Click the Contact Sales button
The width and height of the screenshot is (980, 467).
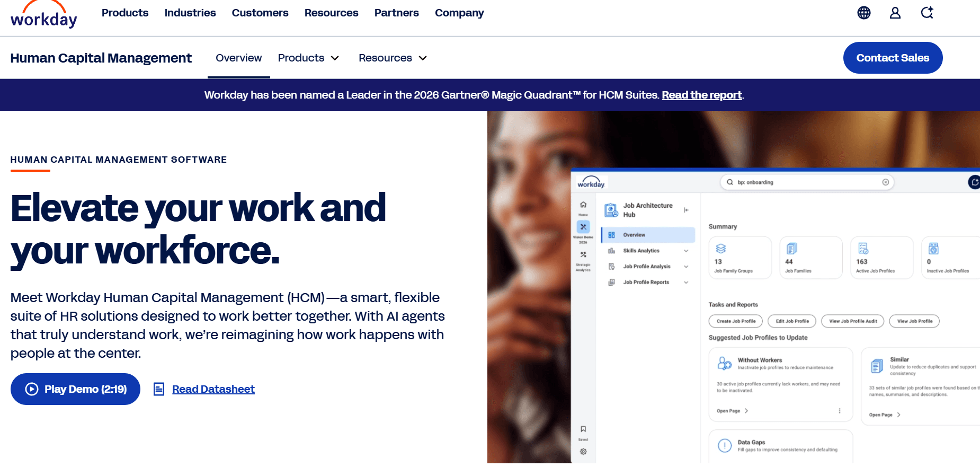[x=893, y=58]
